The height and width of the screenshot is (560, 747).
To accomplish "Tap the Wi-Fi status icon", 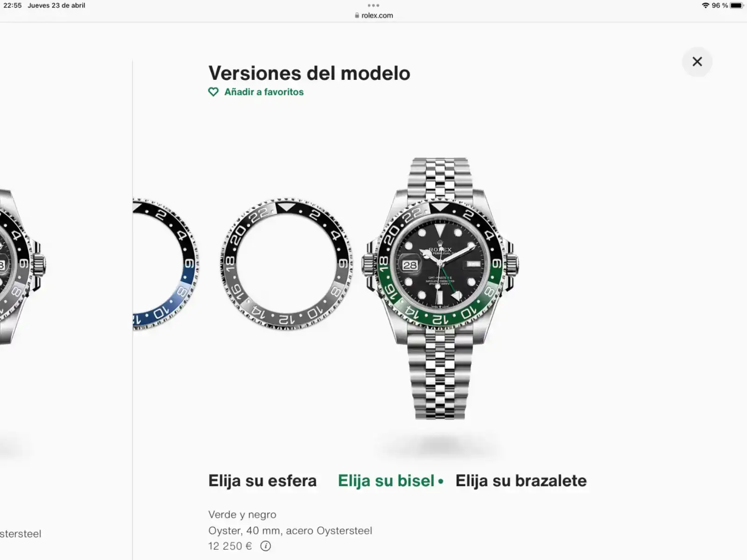I will [705, 6].
